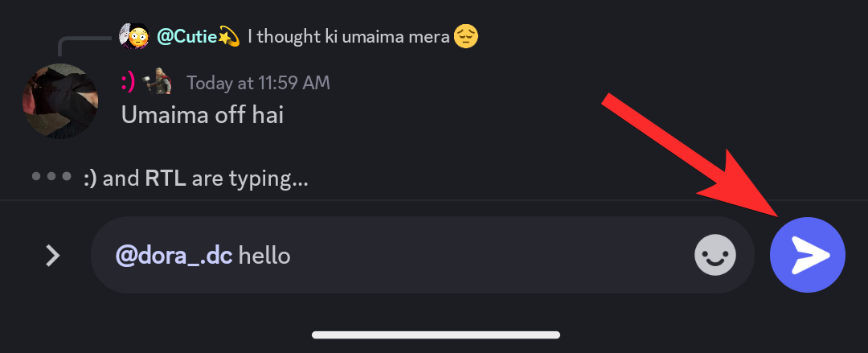Click the three typing indicator dots
Viewport: 868px width, 353px height.
click(51, 176)
